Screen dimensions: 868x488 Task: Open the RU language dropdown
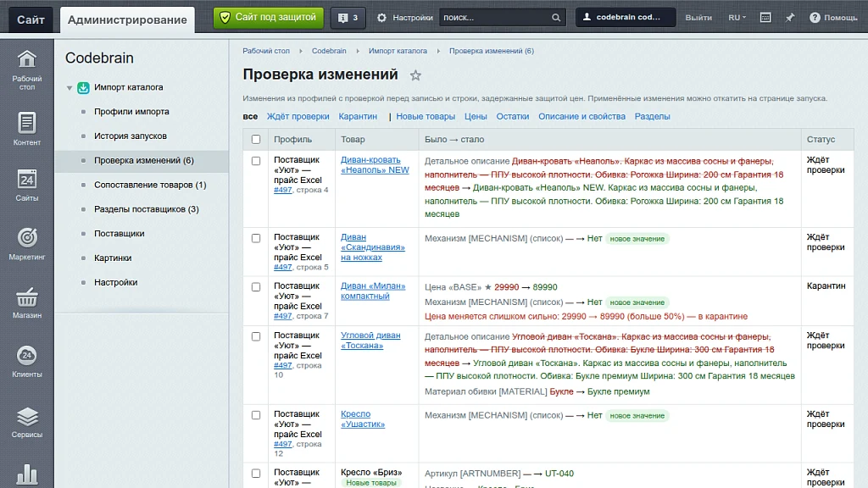[x=737, y=18]
